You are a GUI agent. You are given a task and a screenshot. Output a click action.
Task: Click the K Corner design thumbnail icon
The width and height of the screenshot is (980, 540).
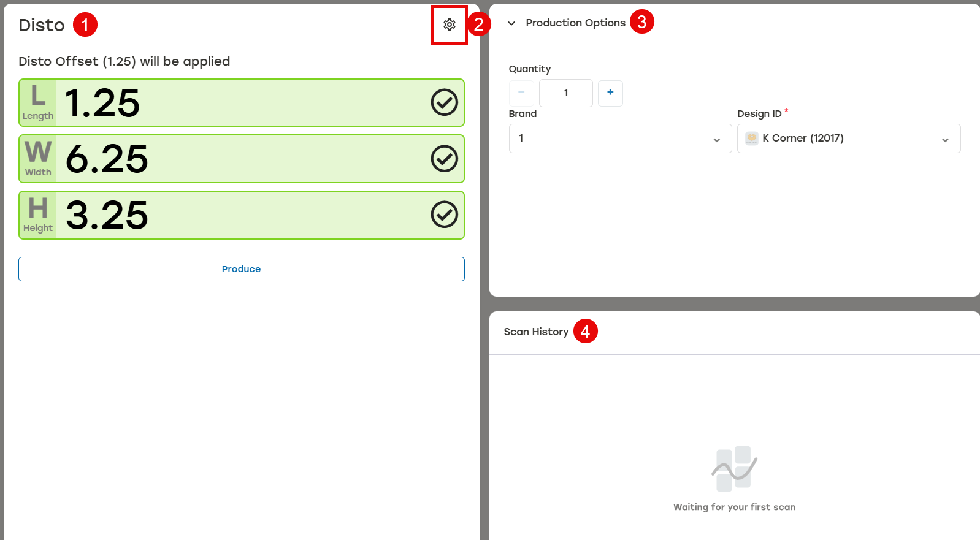coord(752,139)
